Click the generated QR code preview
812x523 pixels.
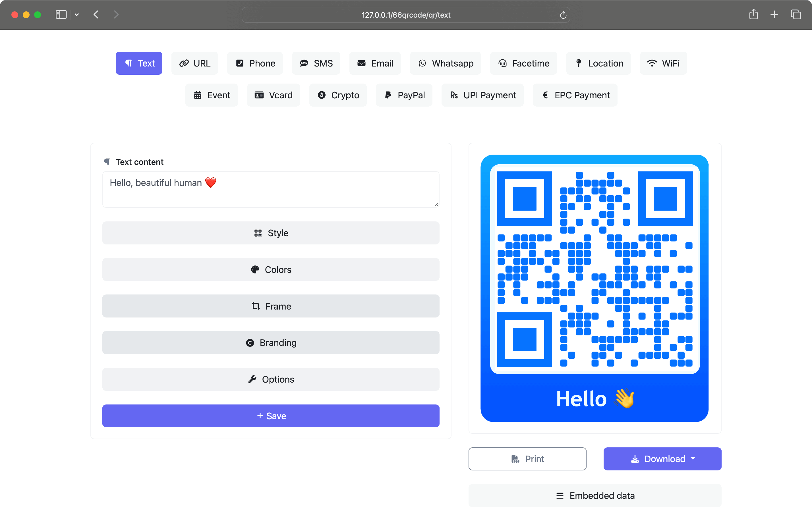[x=595, y=288]
